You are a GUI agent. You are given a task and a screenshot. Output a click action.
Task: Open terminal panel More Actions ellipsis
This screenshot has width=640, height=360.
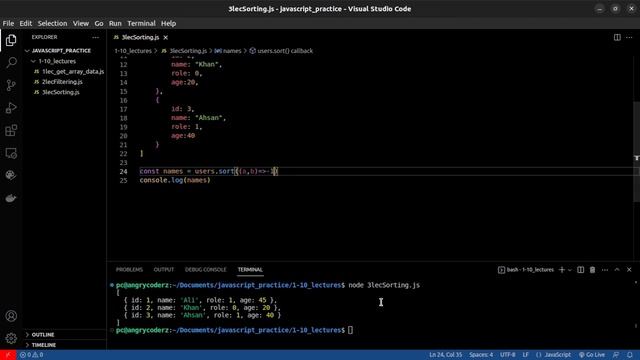tap(604, 270)
